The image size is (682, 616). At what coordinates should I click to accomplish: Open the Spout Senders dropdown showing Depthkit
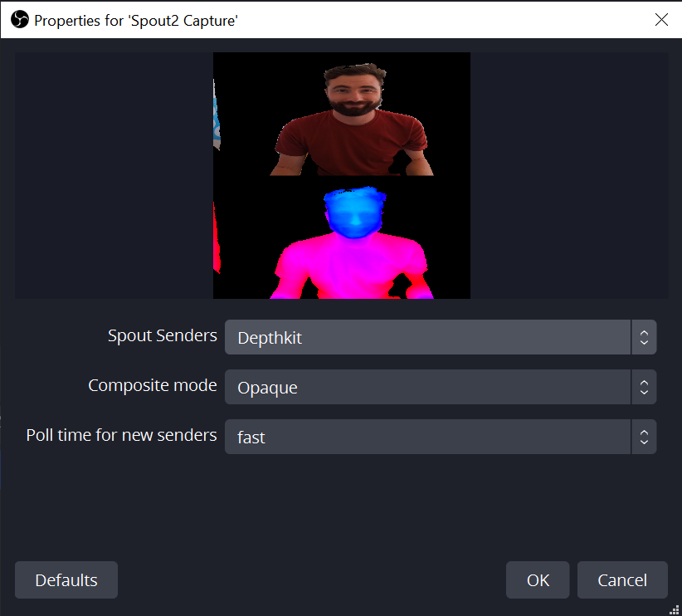(x=415, y=336)
